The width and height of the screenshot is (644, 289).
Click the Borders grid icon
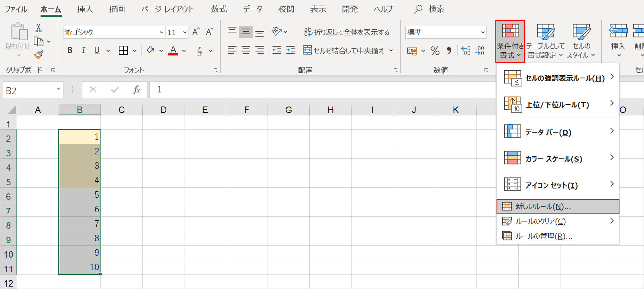(124, 50)
